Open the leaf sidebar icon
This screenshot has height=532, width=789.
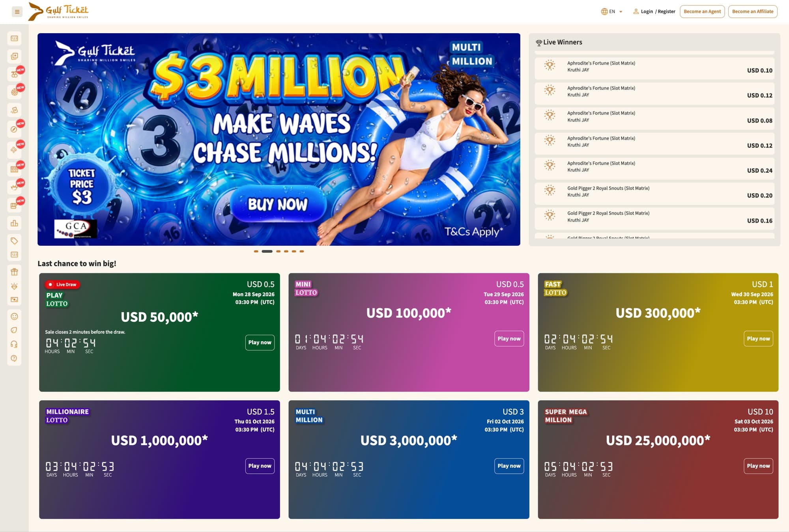click(14, 330)
